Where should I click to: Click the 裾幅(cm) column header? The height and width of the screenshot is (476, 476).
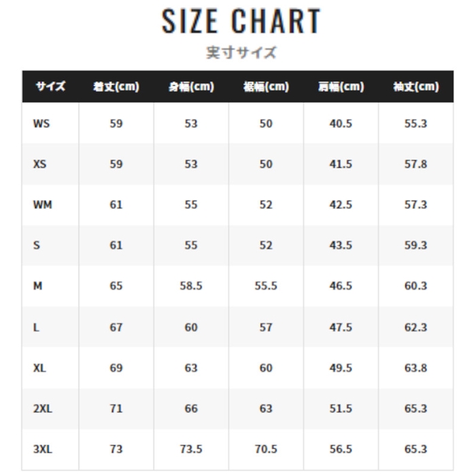[266, 86]
